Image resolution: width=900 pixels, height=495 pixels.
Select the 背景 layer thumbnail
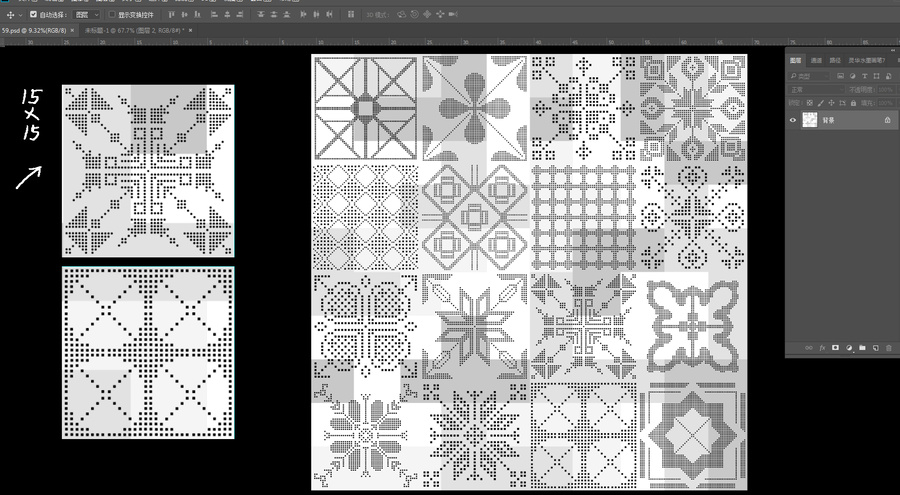coord(810,120)
